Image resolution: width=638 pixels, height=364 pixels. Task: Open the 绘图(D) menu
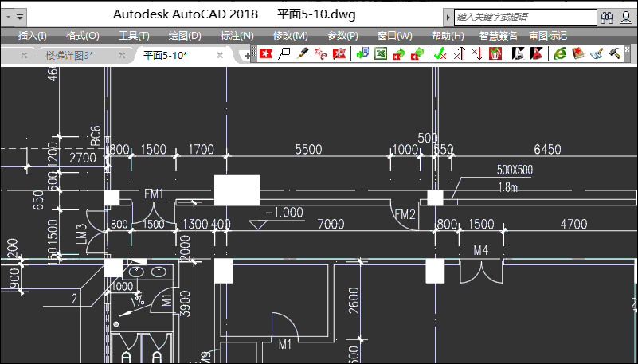pyautogui.click(x=185, y=35)
